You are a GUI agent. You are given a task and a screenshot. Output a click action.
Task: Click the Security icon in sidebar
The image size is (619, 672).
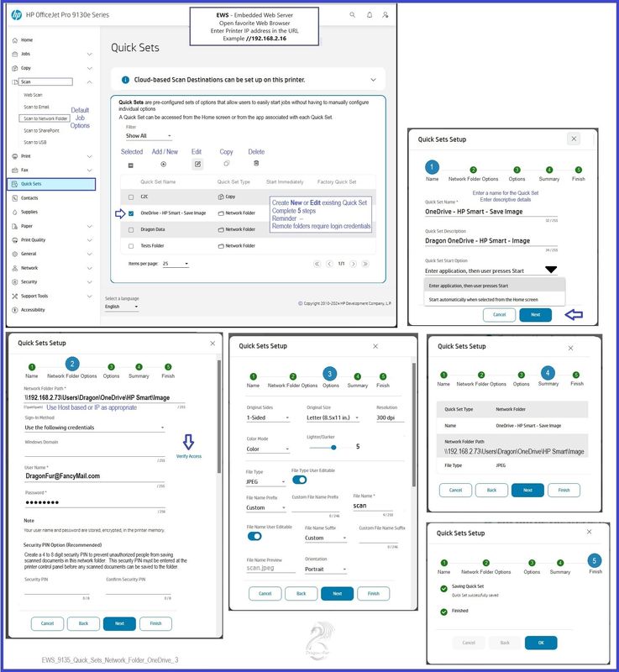[15, 282]
